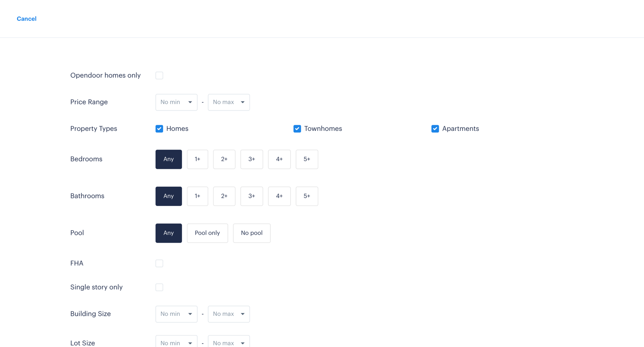
Task: Choose 1+ Bedrooms
Action: pyautogui.click(x=198, y=159)
